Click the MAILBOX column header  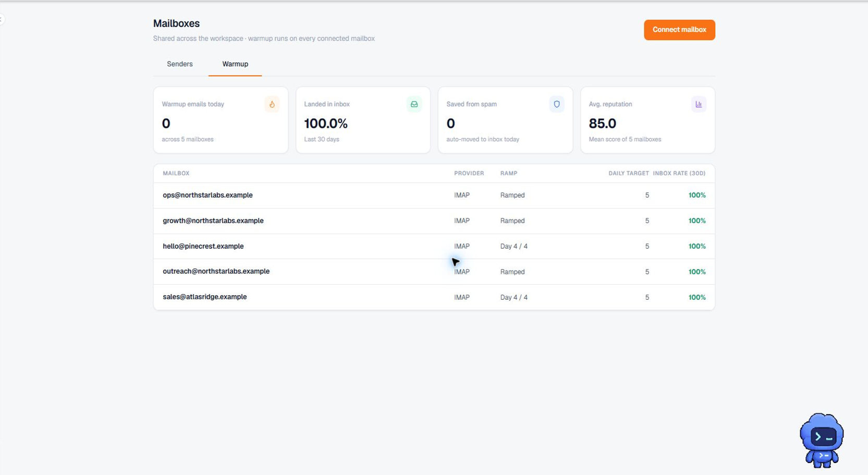click(176, 173)
